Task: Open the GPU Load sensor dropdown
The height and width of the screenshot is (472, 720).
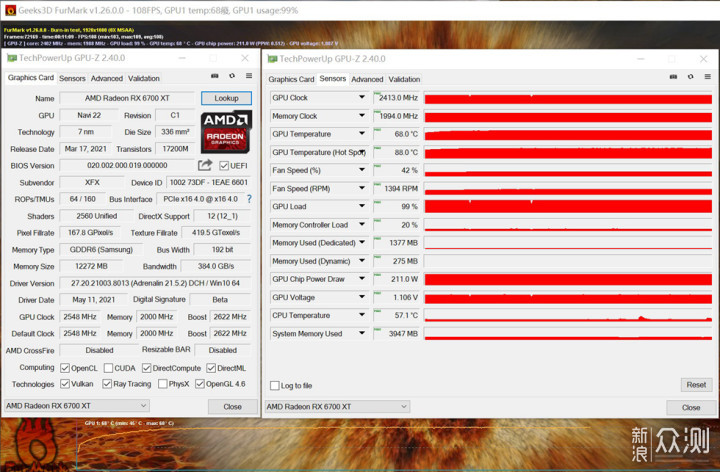Action: click(362, 206)
